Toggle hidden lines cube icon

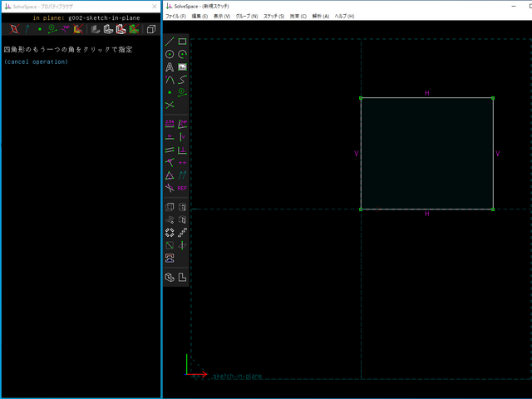150,29
